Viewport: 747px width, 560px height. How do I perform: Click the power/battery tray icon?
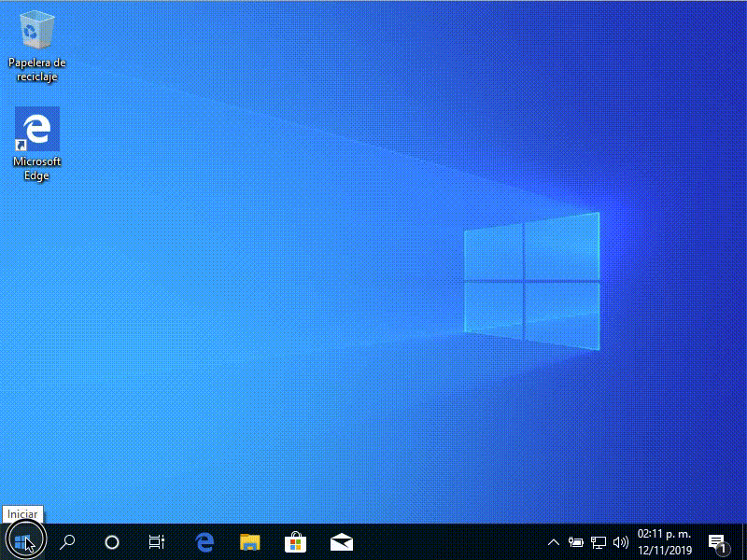coord(575,542)
